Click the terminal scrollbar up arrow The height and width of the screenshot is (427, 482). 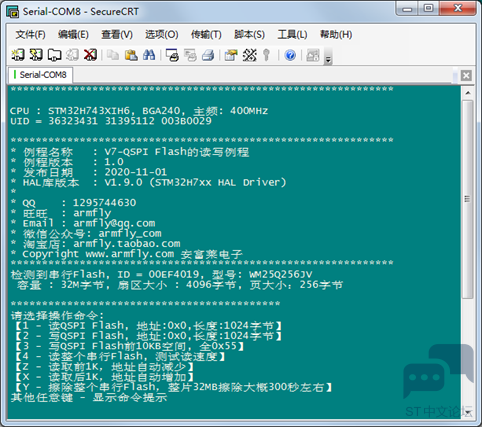(468, 93)
